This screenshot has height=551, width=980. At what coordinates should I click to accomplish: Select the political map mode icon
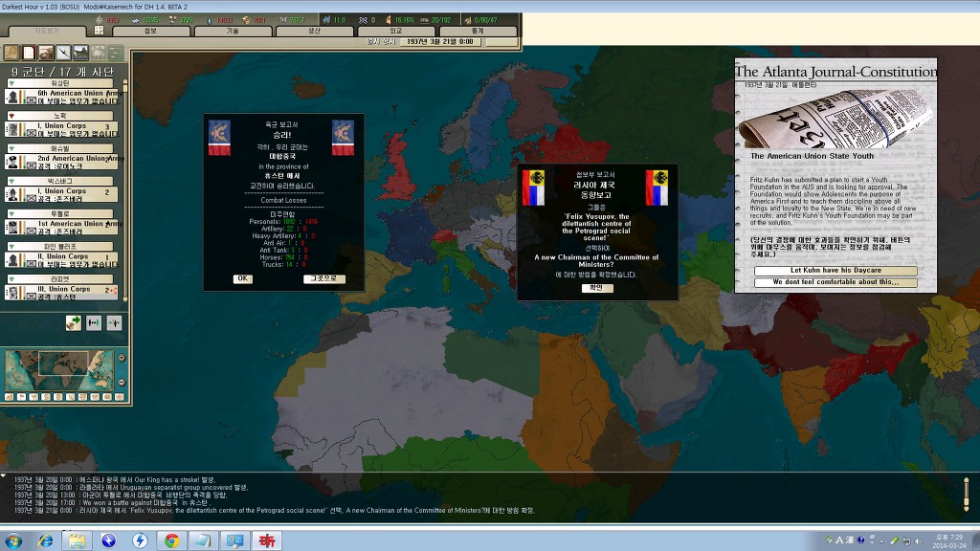pos(11,53)
